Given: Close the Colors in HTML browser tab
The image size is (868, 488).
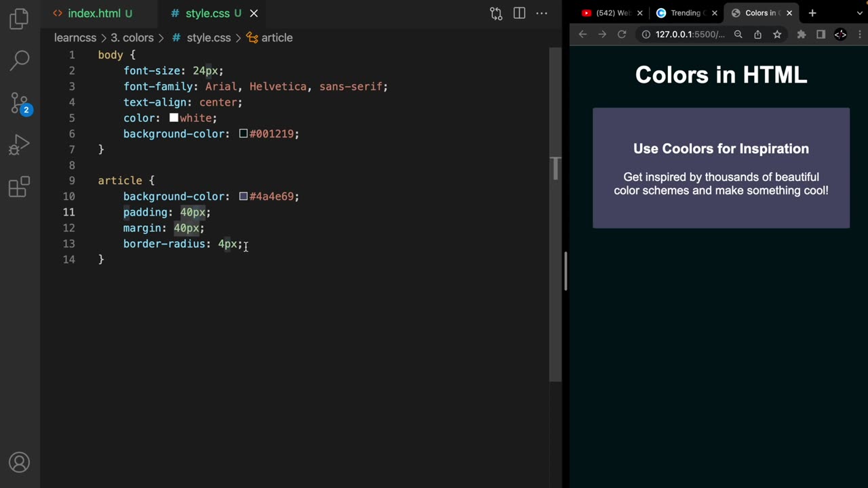Looking at the screenshot, I should tap(789, 13).
